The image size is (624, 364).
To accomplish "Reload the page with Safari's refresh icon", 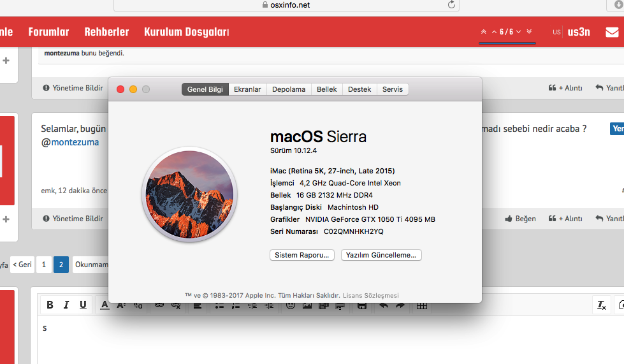I will (452, 4).
